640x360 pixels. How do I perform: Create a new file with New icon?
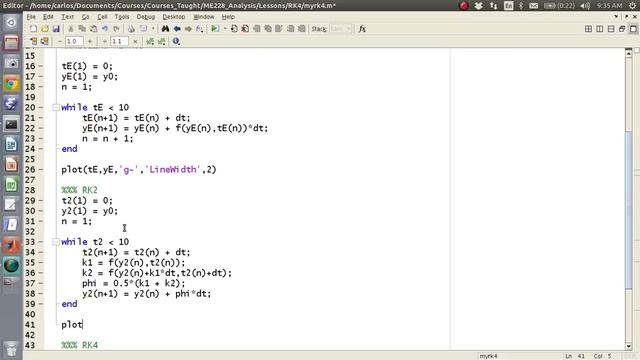tap(33, 29)
